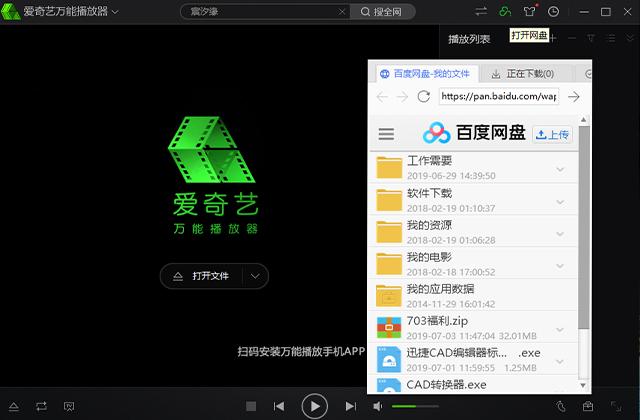The width and height of the screenshot is (640, 420).
Task: Click the danmaku screen icon in bottom bar
Action: (69, 407)
